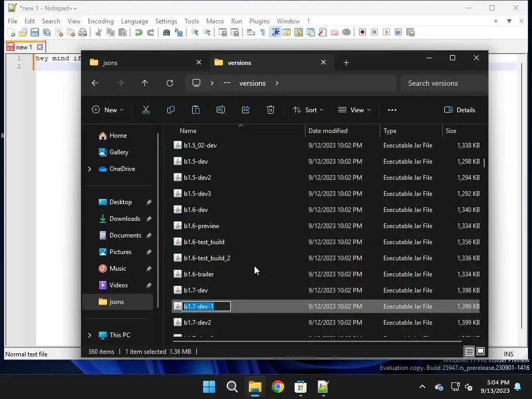Screen dimensions: 532x399
Task: Expand the This PC tree node
Action: point(89,335)
